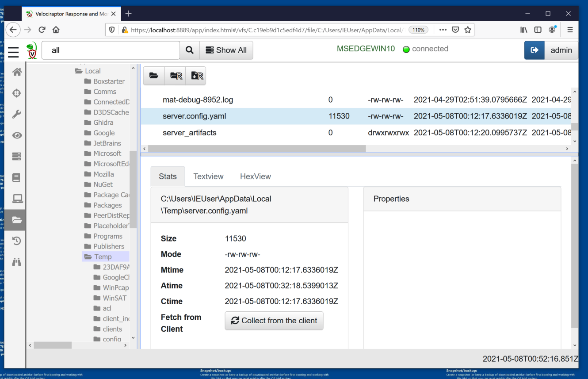Select the server_artifacts directory row
The width and height of the screenshot is (588, 379).
[356, 133]
